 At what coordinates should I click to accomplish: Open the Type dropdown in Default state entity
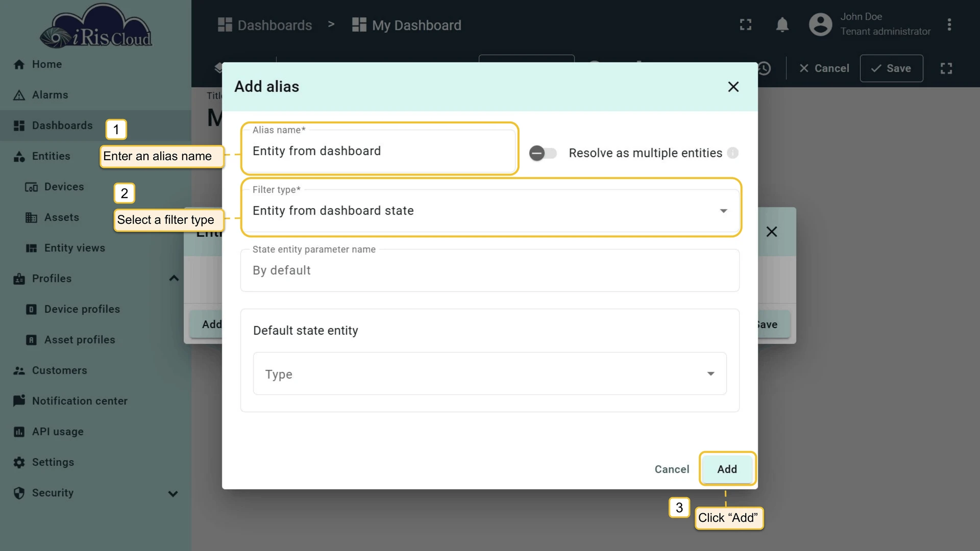click(x=490, y=373)
